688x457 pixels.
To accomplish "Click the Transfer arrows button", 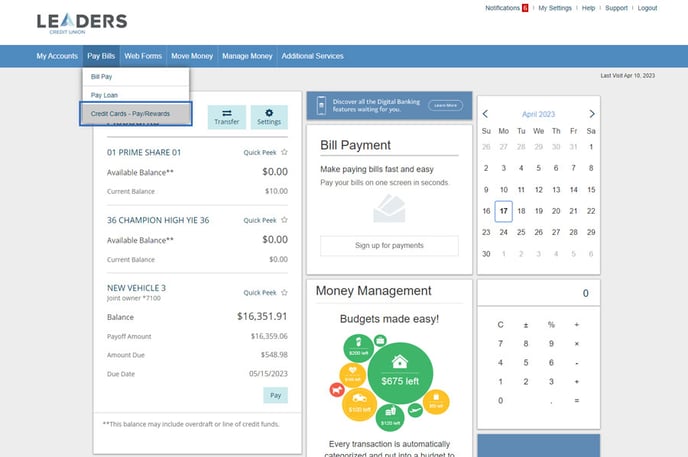I will pyautogui.click(x=226, y=117).
